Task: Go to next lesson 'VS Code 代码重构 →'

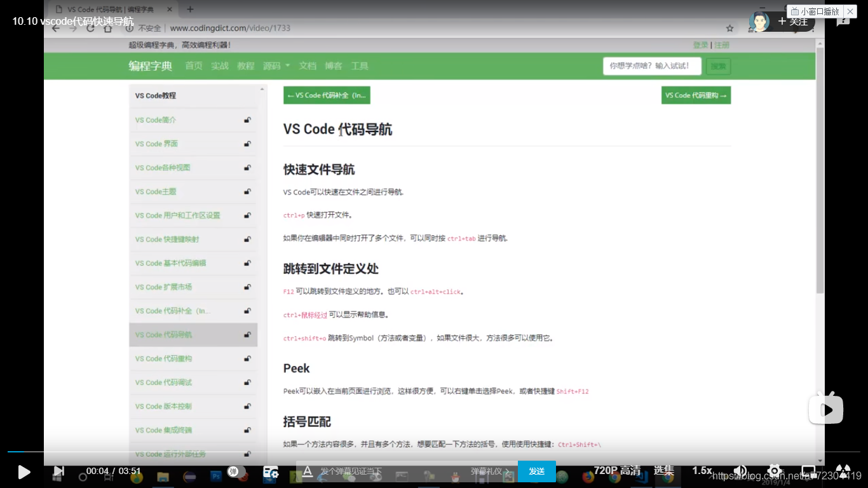Action: [x=696, y=95]
